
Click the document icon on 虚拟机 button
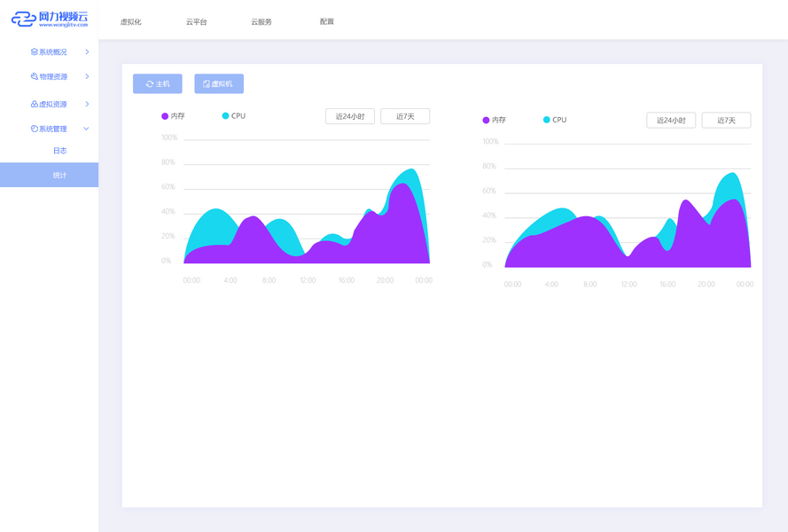pyautogui.click(x=206, y=84)
